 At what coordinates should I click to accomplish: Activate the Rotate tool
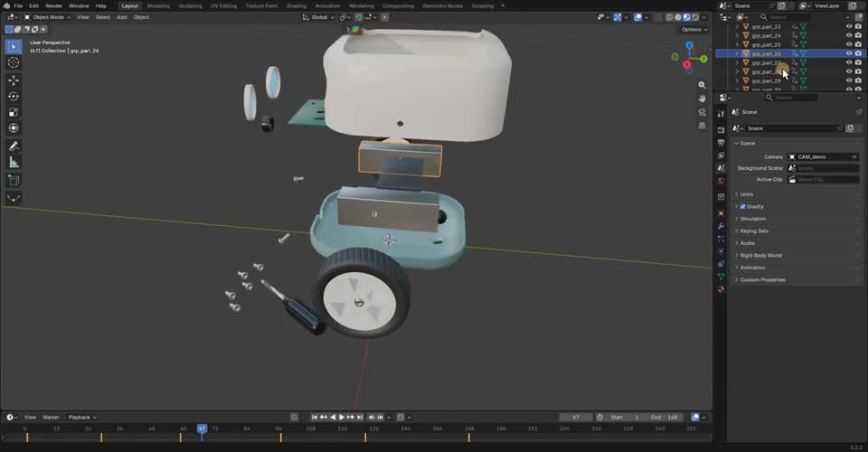(14, 96)
